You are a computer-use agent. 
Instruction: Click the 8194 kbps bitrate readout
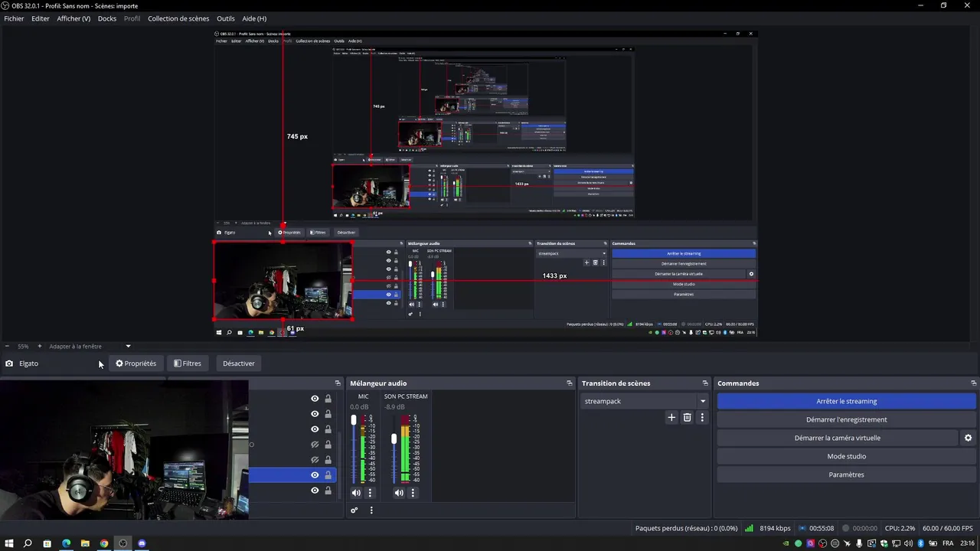[x=774, y=528]
